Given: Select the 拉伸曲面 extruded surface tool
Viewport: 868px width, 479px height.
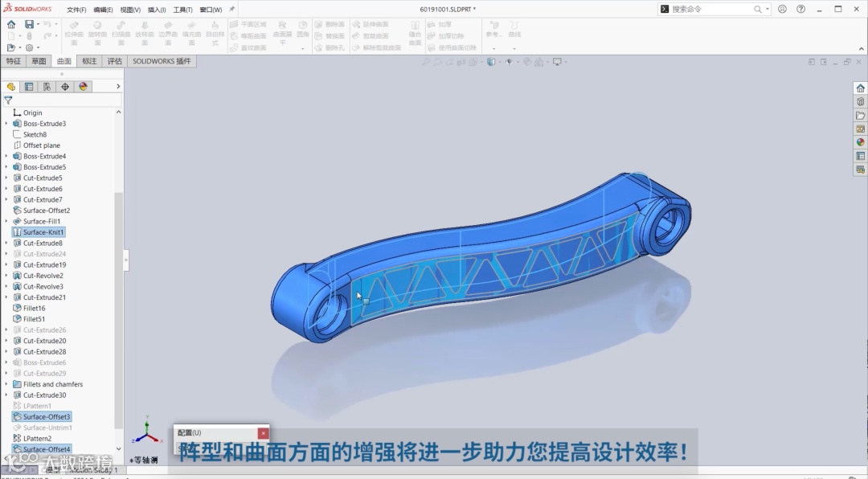Looking at the screenshot, I should pos(74,33).
